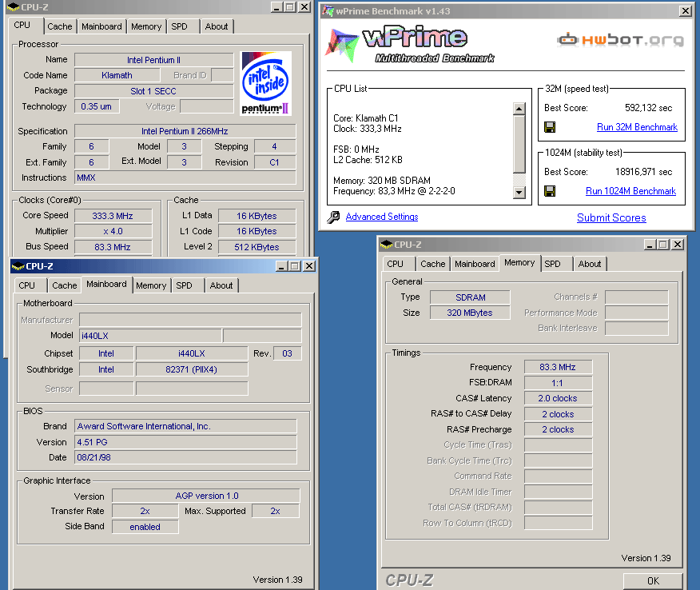Viewport: 700px width, 590px height.
Task: Click the CAS# Latency value 2.0 clocks
Action: point(558,398)
